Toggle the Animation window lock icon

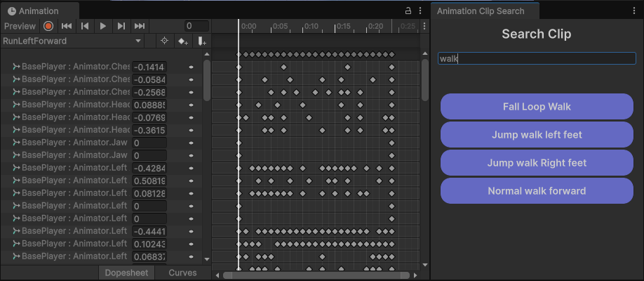408,11
